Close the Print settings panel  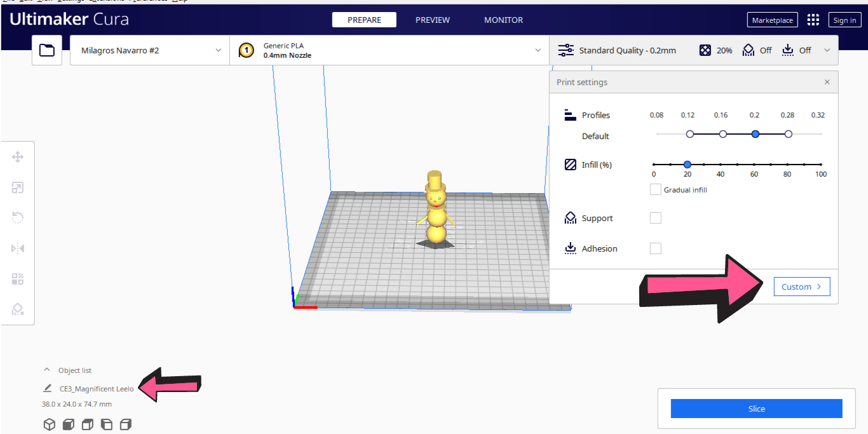point(827,82)
